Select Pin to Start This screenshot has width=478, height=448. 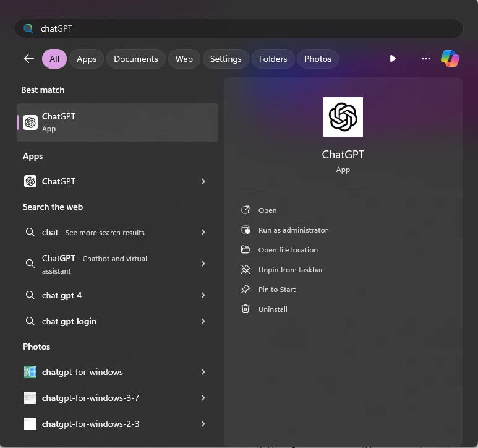277,290
